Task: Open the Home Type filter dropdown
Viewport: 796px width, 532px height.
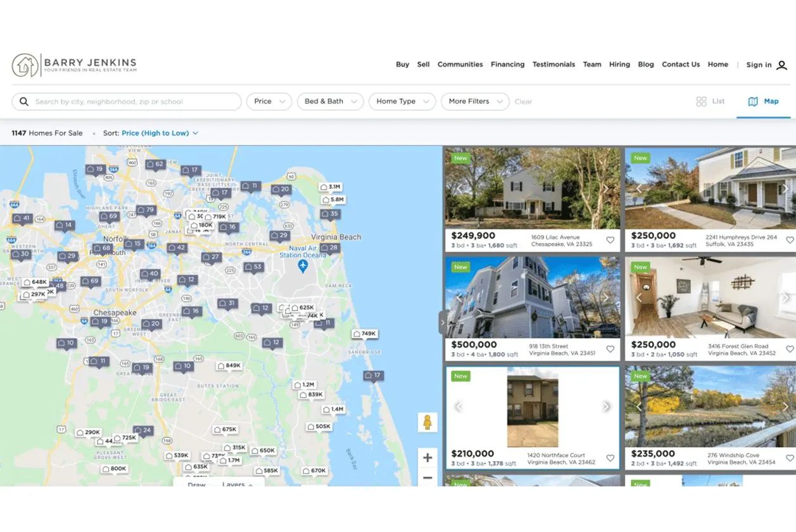Action: tap(402, 101)
